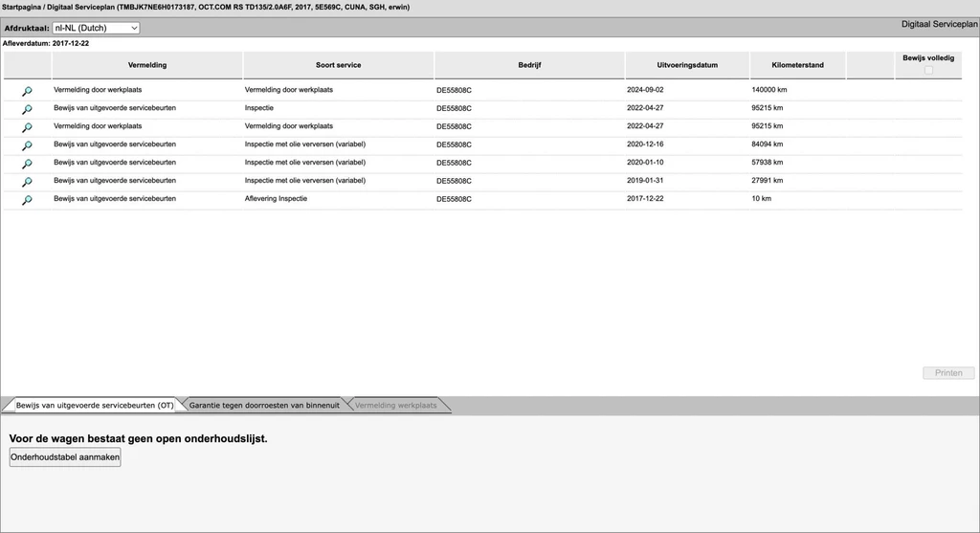Click magnifier icon for 95215 km Inspectie row
This screenshot has height=533, width=980.
[x=27, y=109]
